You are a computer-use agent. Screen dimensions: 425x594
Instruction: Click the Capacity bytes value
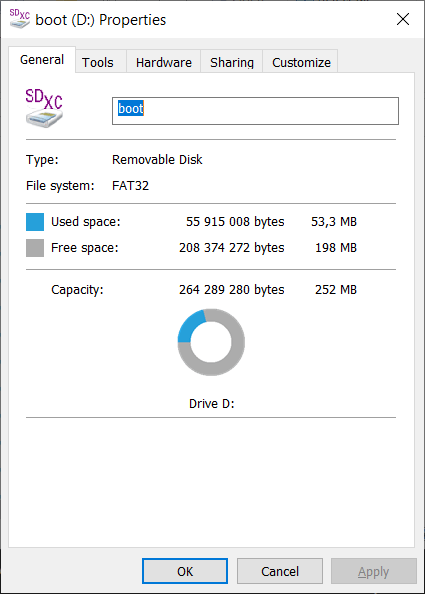point(231,290)
